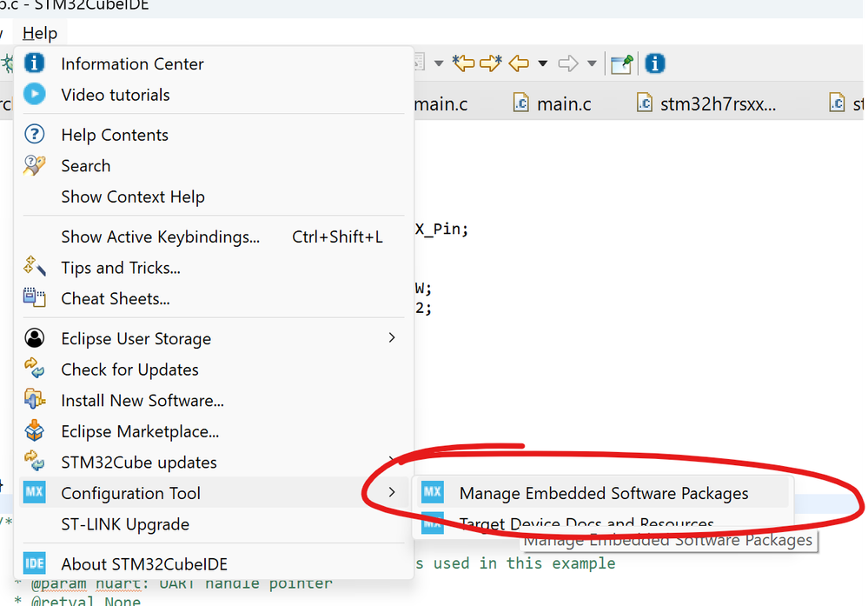
Task: Click the blue Information Center toolbar icon
Action: click(655, 63)
